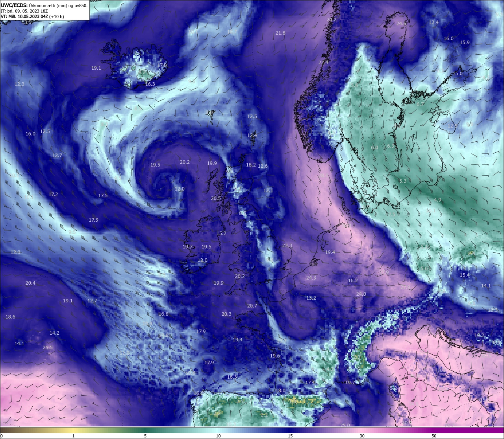
Task: Select the 23.3 value over the North Sea
Action: click(287, 246)
